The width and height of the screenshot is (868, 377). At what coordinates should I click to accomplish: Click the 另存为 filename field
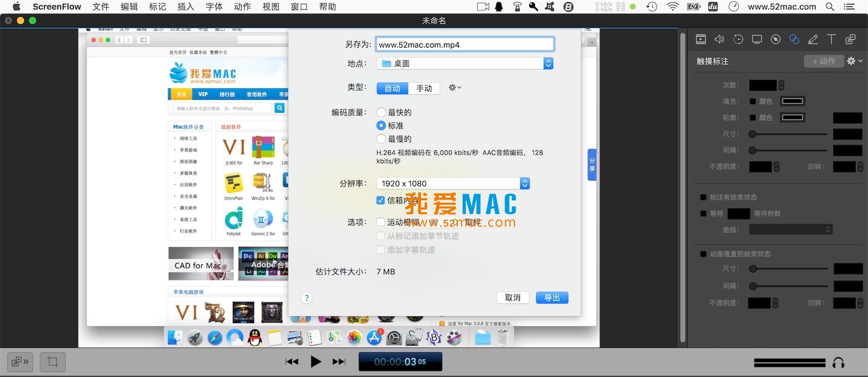point(465,44)
